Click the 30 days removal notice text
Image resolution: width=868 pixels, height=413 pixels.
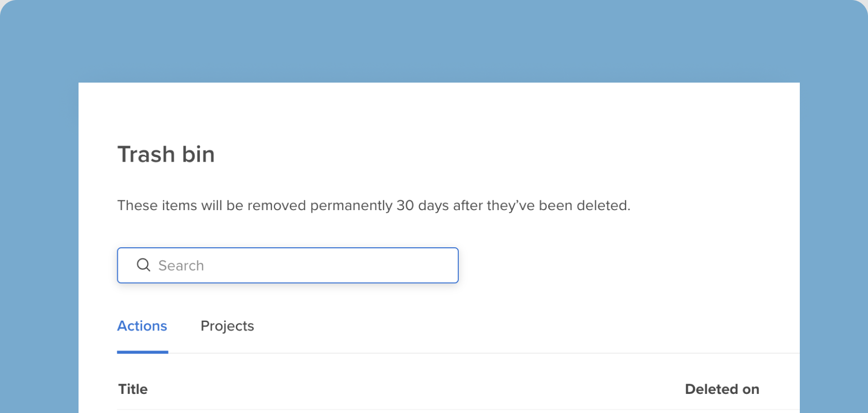pyautogui.click(x=374, y=205)
